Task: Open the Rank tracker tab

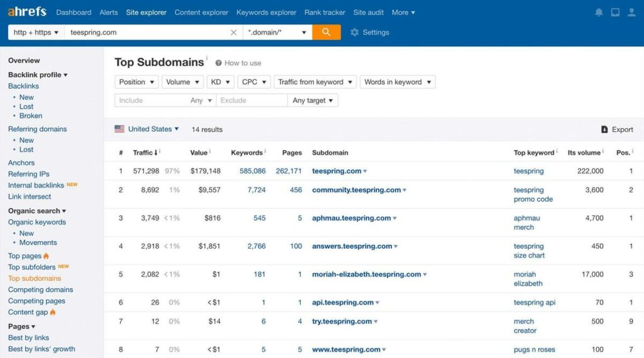Action: (325, 13)
